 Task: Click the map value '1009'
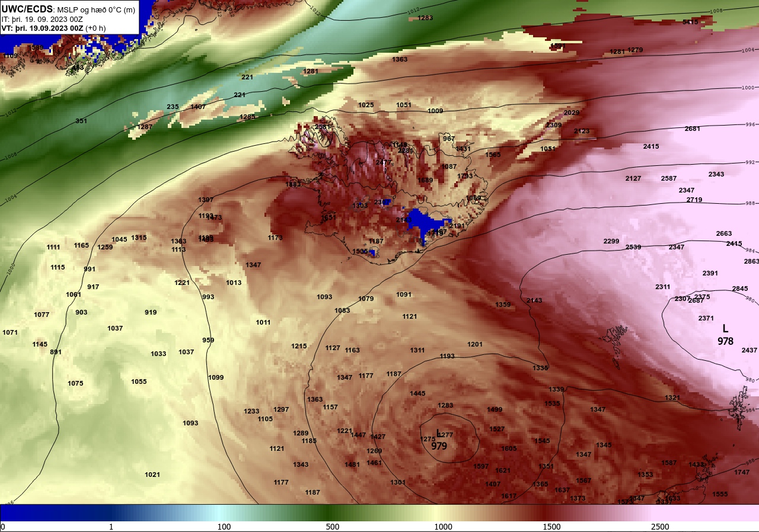click(x=435, y=111)
